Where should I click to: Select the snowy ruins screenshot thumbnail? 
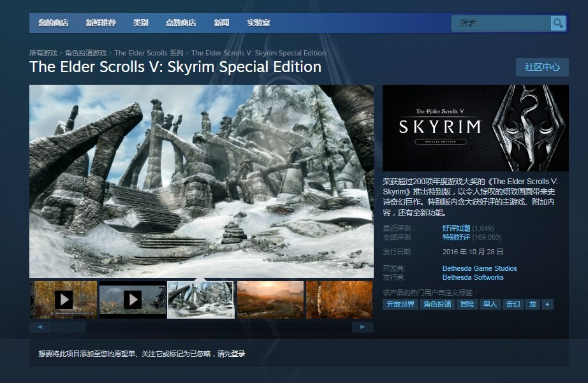tap(201, 300)
